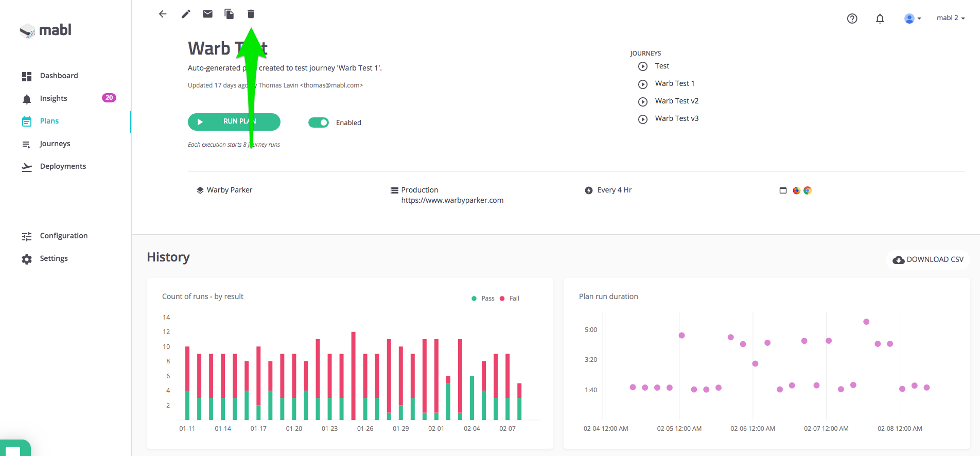This screenshot has width=980, height=456.
Task: Open the https://www.warbyparker.com URL
Action: pyautogui.click(x=452, y=200)
